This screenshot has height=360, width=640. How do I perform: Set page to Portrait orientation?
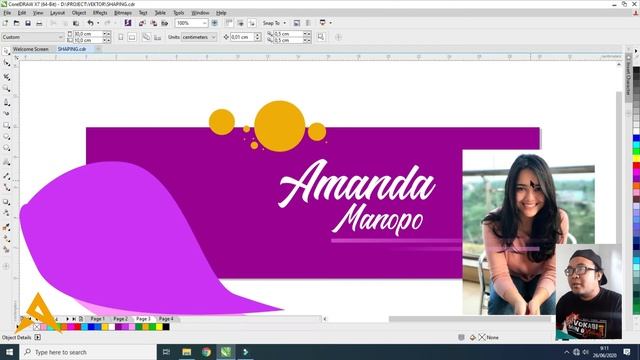(x=121, y=37)
